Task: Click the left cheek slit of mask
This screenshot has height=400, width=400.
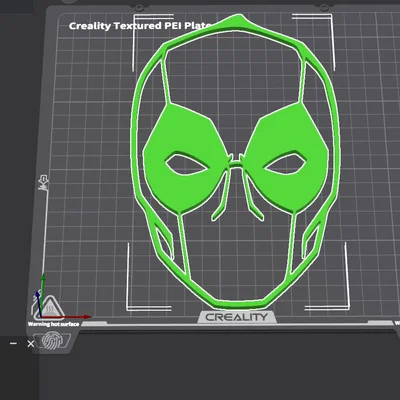Action: click(x=164, y=243)
